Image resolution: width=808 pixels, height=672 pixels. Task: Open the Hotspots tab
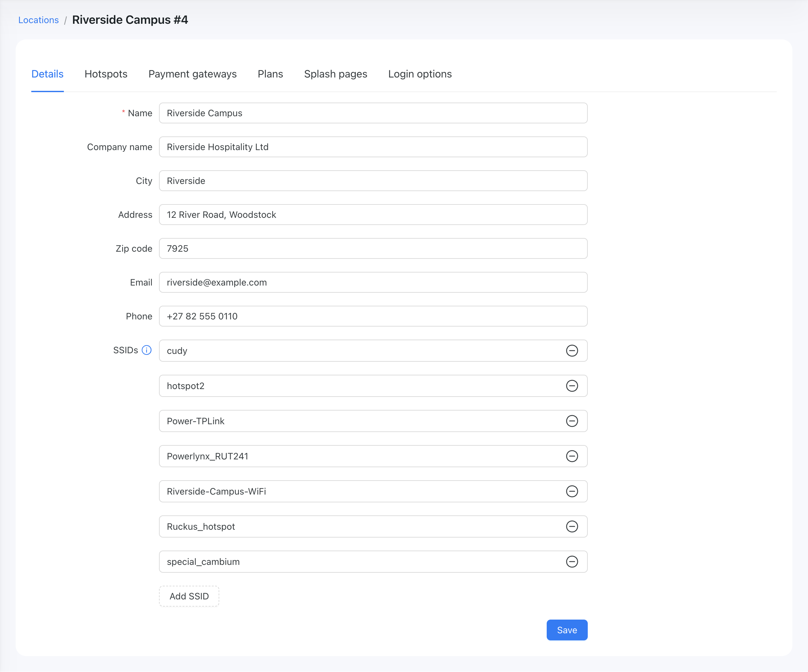tap(106, 74)
